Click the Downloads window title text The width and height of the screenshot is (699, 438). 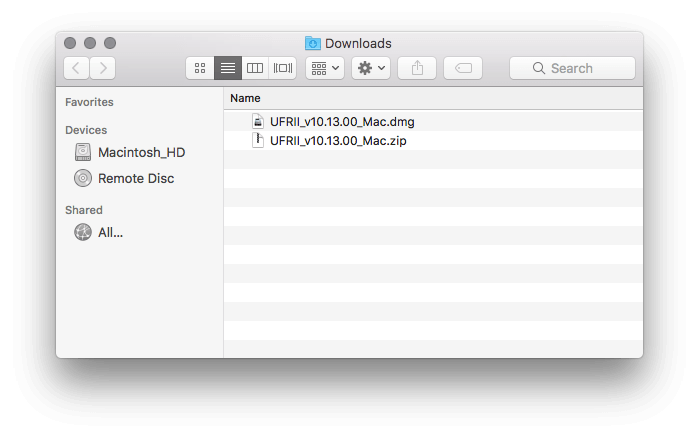(358, 43)
